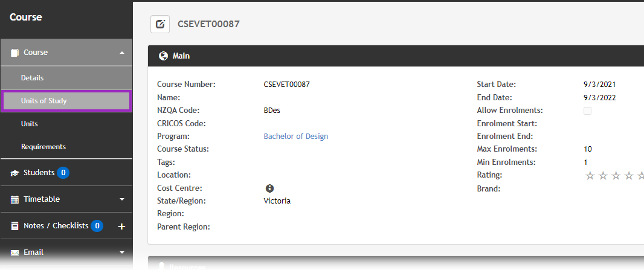The width and height of the screenshot is (644, 270).
Task: Click the globe icon in Main header
Action: pyautogui.click(x=163, y=56)
